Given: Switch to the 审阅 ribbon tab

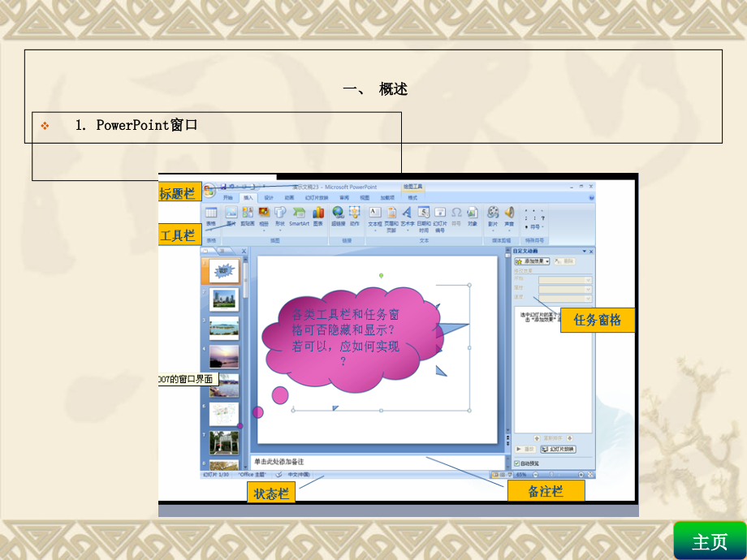Looking at the screenshot, I should 344,197.
